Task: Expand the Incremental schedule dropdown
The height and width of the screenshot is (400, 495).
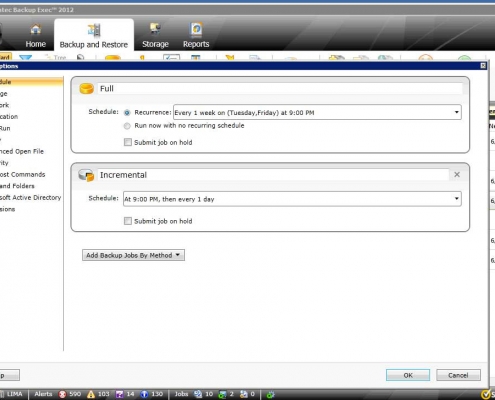Action: 457,199
